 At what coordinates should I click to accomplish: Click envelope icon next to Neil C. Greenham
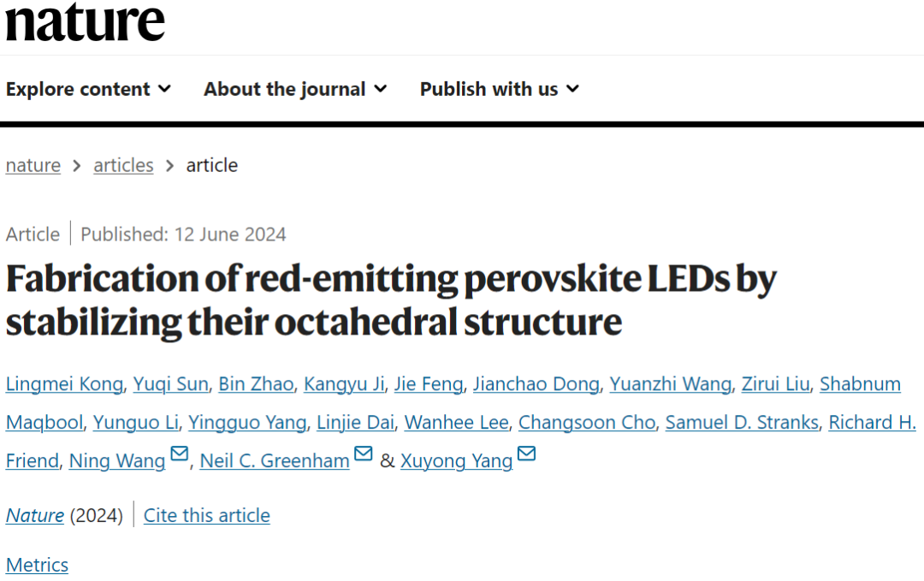pyautogui.click(x=364, y=454)
